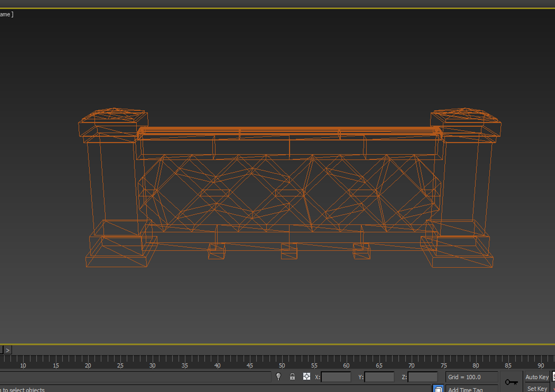This screenshot has width=555, height=392.
Task: Toggle Isolate Selection lightbulb icon
Action: [x=278, y=376]
